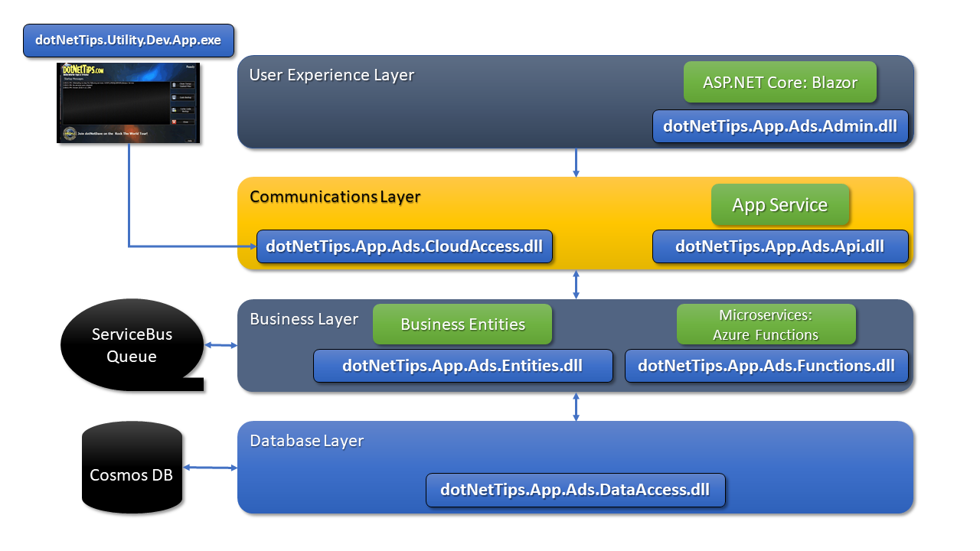Click the arrow between Cosmos DB and Database Layer
Viewport: 980px width, 551px height.
[x=211, y=467]
